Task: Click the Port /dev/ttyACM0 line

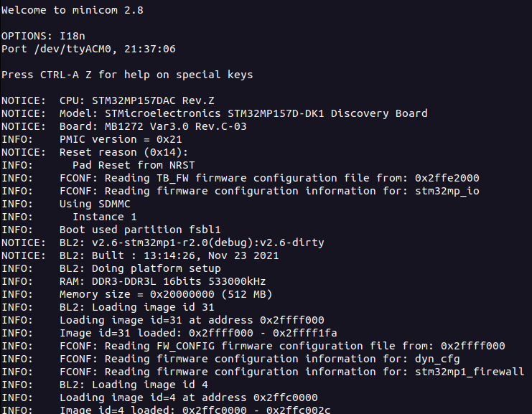Action: tap(88, 49)
